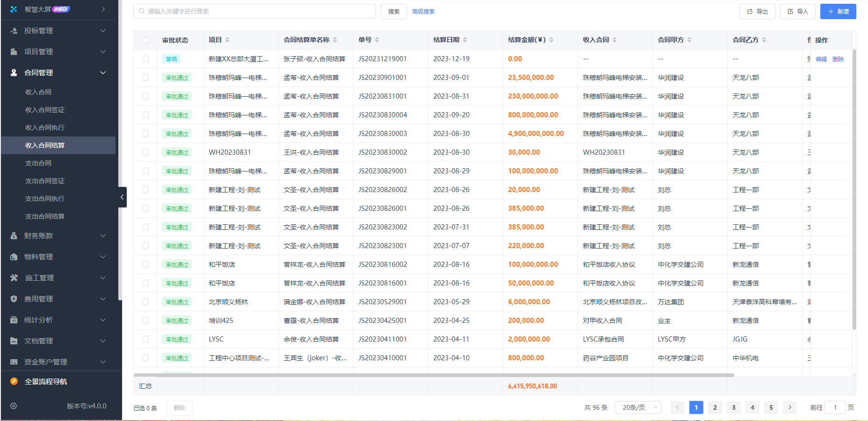Image resolution: width=868 pixels, height=421 pixels.
Task: Click the 投标管理 gavel icon in sidebar
Action: click(x=14, y=31)
